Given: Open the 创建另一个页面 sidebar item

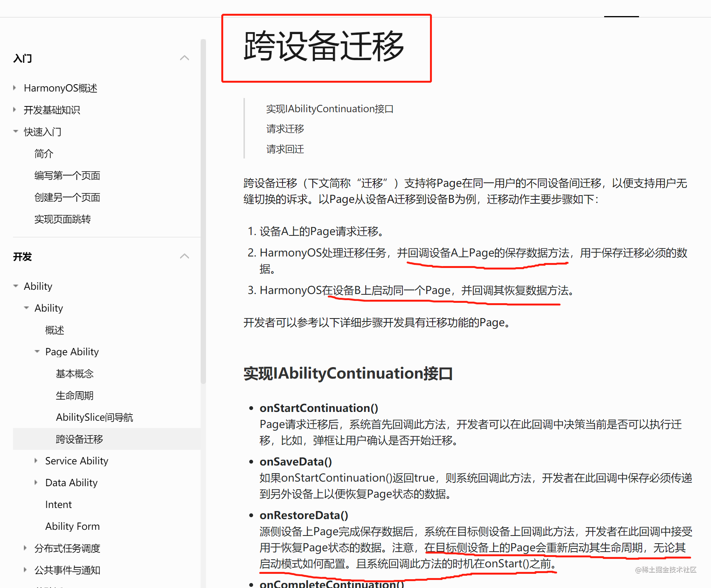Looking at the screenshot, I should click(67, 197).
